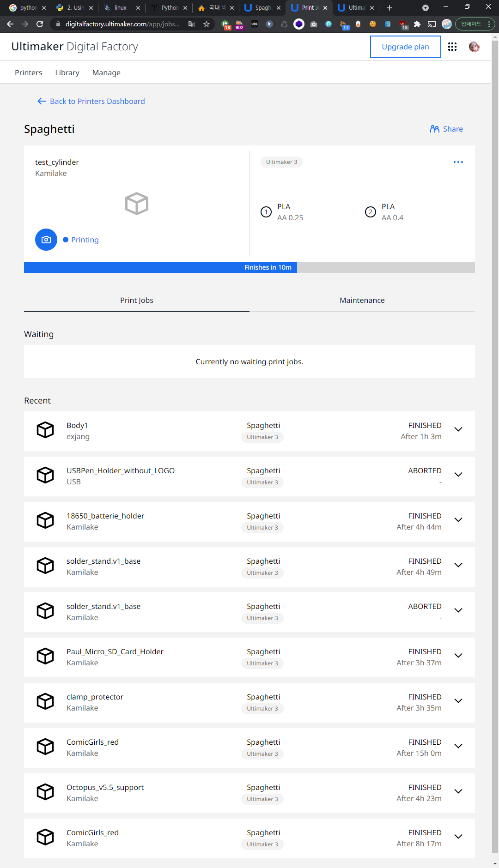Click the cube icon for clamp_protector

pos(45,701)
